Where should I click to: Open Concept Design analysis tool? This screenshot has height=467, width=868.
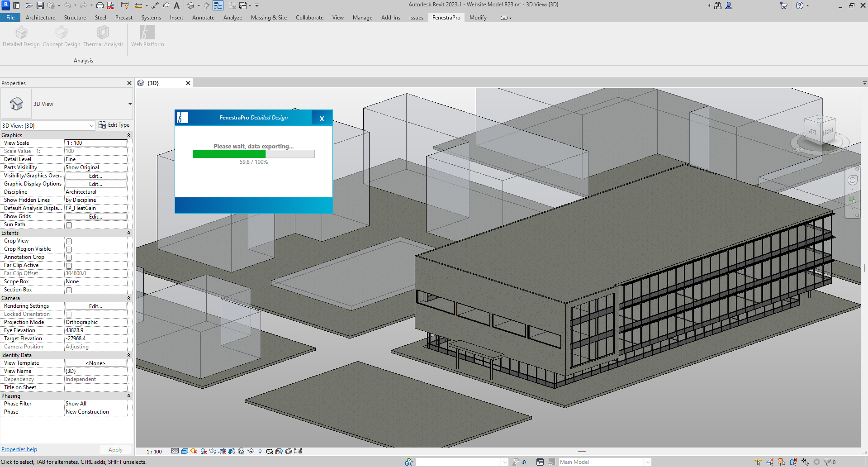(62, 36)
